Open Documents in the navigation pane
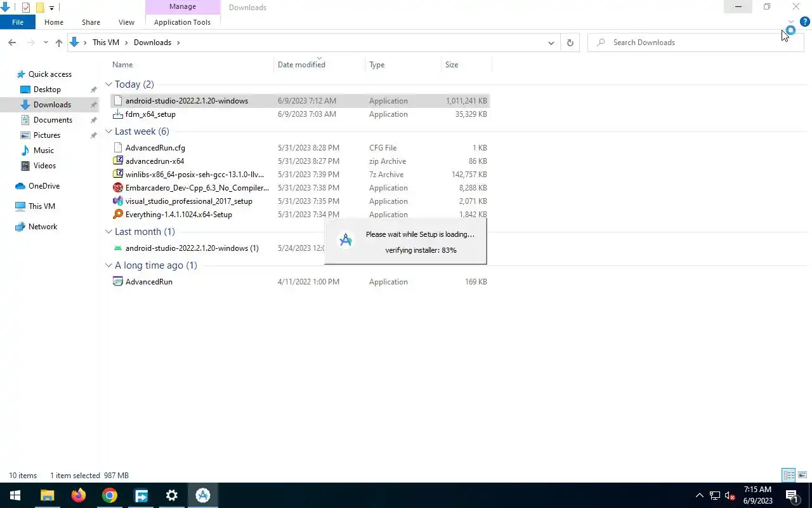 pyautogui.click(x=53, y=120)
